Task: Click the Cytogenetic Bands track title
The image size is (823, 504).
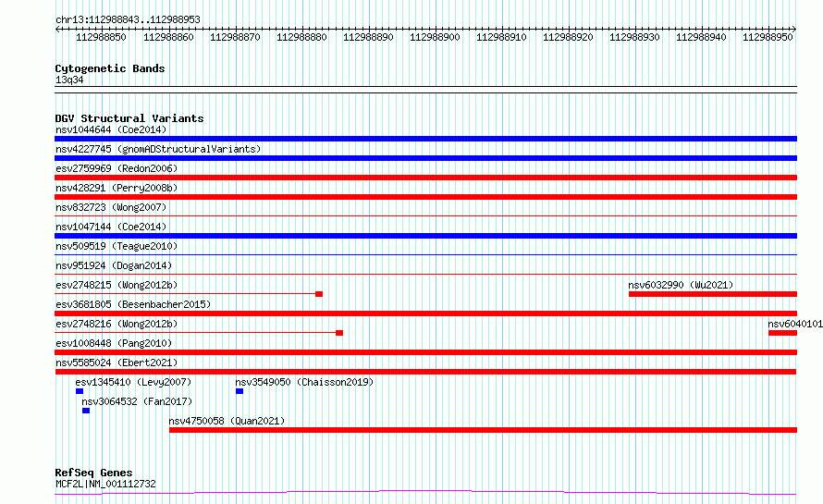Action: [110, 68]
